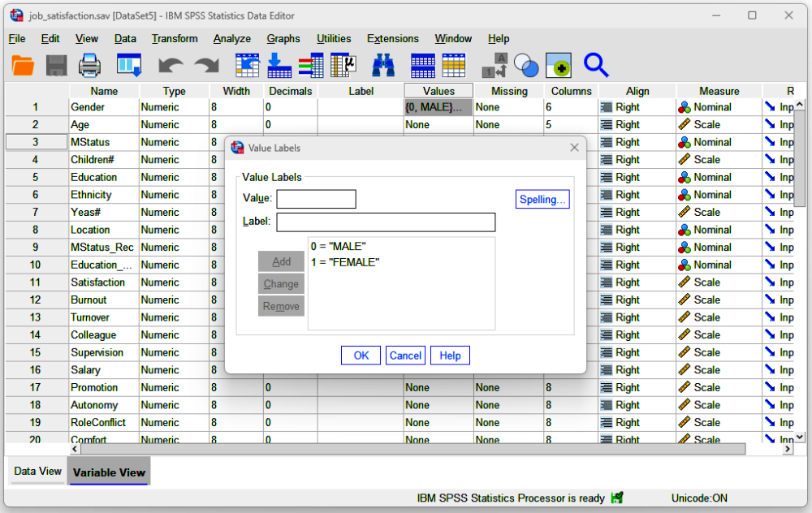Undo the last action
The width and height of the screenshot is (812, 513).
169,65
